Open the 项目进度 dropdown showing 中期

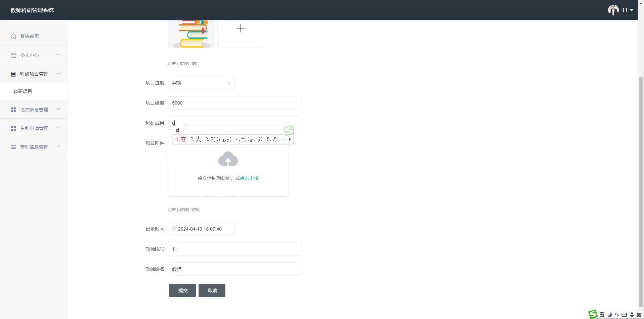[201, 83]
